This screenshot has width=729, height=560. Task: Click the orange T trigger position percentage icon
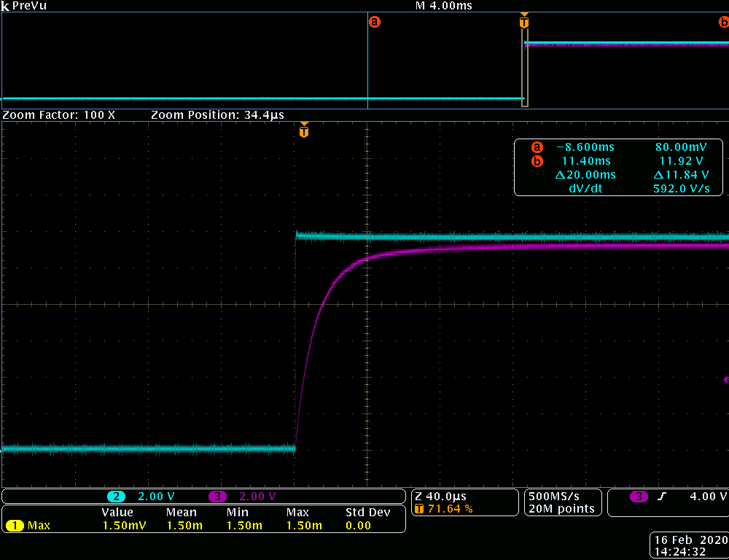pyautogui.click(x=419, y=509)
